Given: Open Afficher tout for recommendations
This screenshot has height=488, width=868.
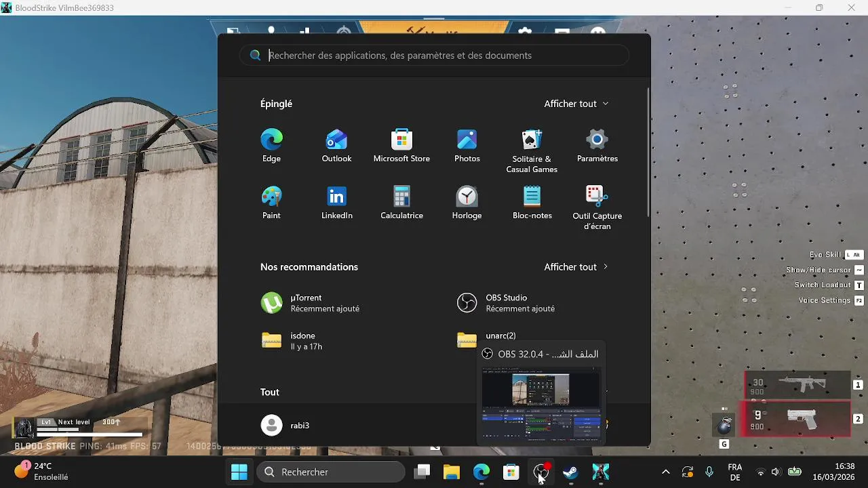Looking at the screenshot, I should tap(576, 267).
